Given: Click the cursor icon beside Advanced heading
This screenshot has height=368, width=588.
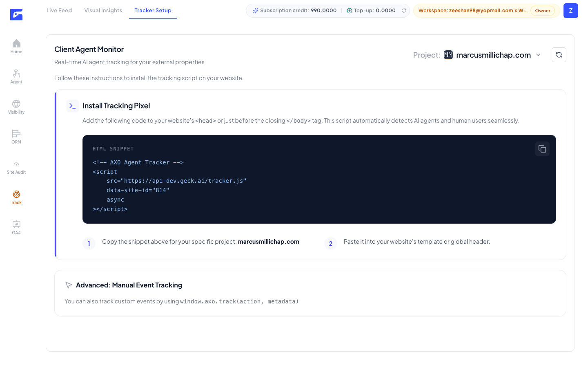Looking at the screenshot, I should (69, 285).
